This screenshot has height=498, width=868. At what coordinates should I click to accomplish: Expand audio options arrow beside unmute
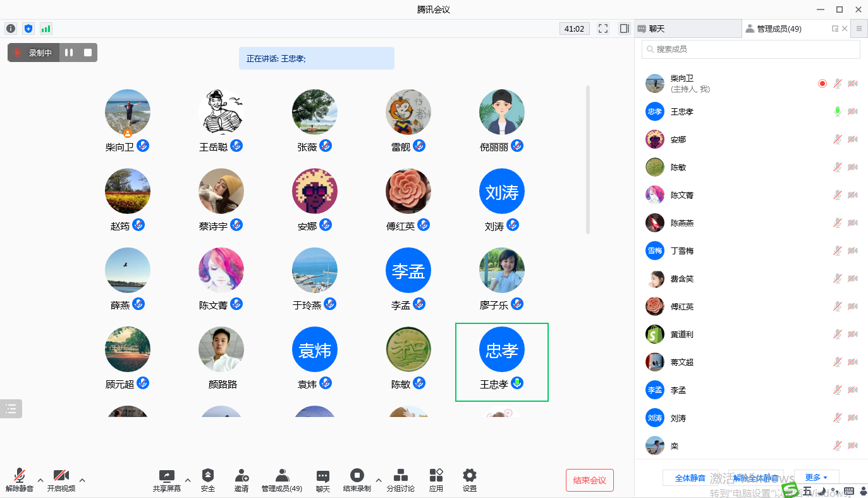point(40,480)
